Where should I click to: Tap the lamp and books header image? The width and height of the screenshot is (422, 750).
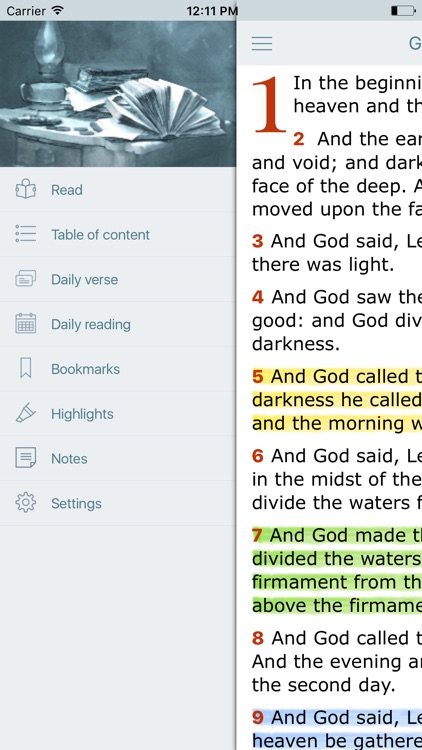[118, 94]
